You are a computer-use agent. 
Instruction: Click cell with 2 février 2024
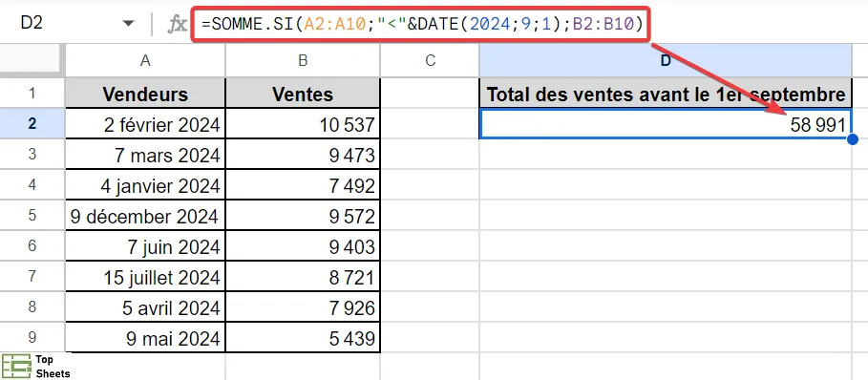point(145,124)
